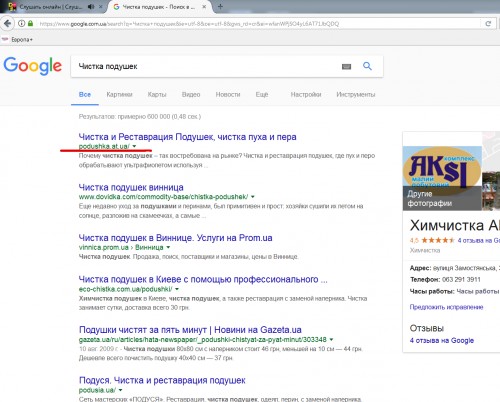
Task: Open result Подуся. Чистка и реставрация подушек
Action: tap(162, 380)
